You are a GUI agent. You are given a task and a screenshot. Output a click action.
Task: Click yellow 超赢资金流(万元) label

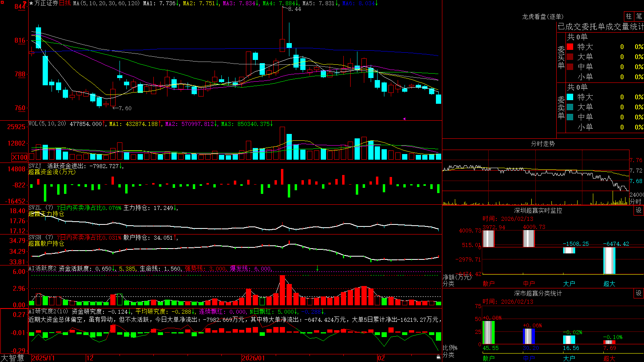coord(52,172)
